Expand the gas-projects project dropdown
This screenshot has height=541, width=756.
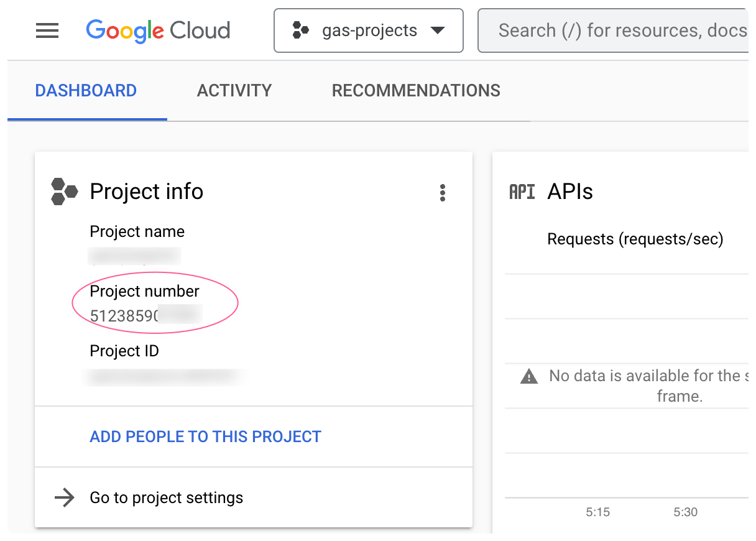pyautogui.click(x=437, y=30)
